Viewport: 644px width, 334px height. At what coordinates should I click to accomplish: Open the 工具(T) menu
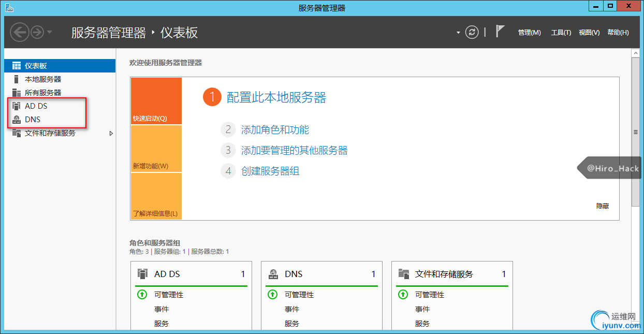click(561, 33)
